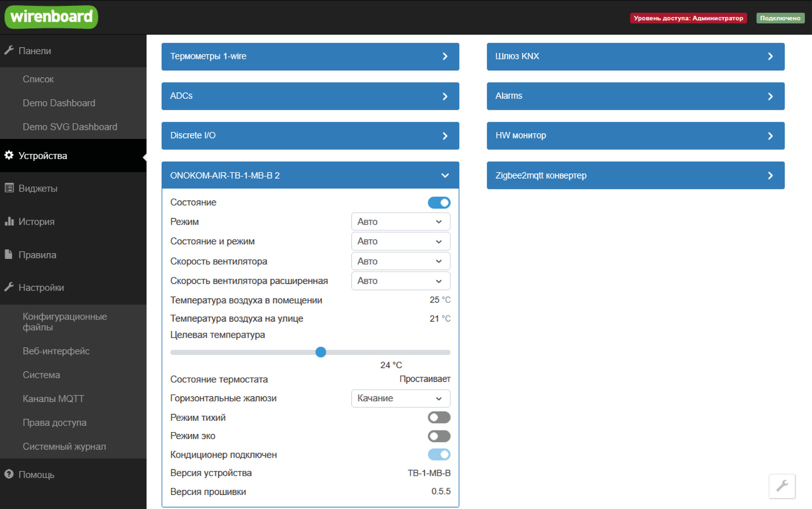Image resolution: width=812 pixels, height=509 pixels.
Task: Collapse the ONOKOM-AIR-TB-1-MB-B 2 panel header
Action: pyautogui.click(x=310, y=175)
